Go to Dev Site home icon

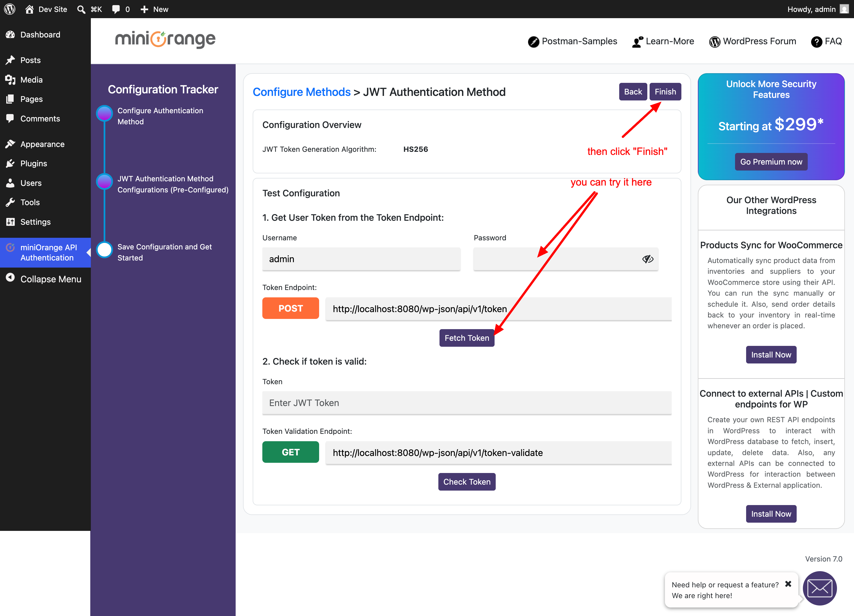(x=29, y=9)
